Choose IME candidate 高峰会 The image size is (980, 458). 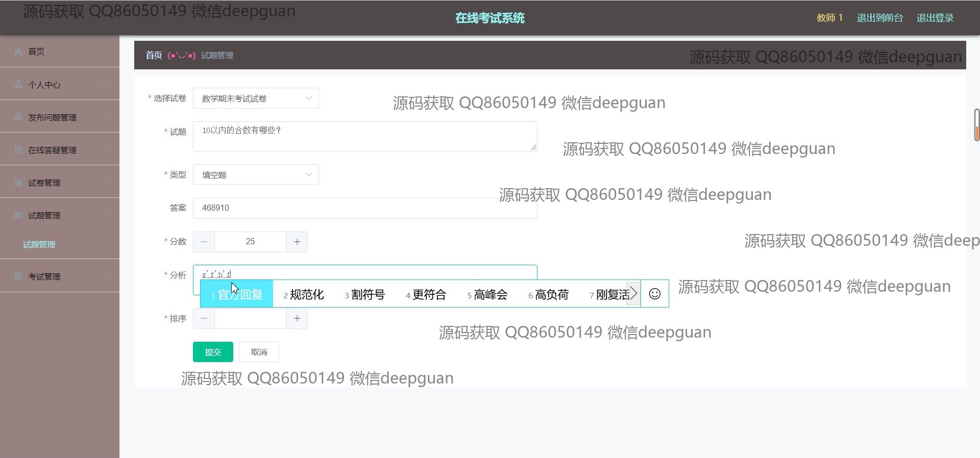487,294
